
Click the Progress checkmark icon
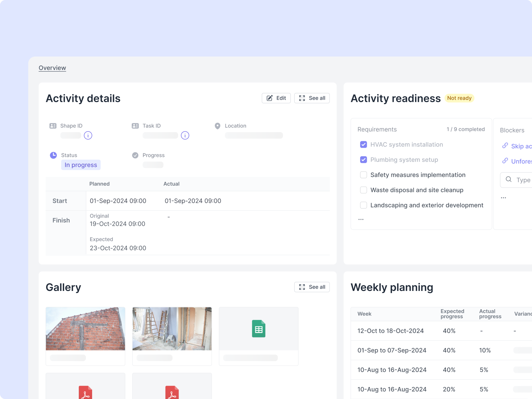click(135, 155)
